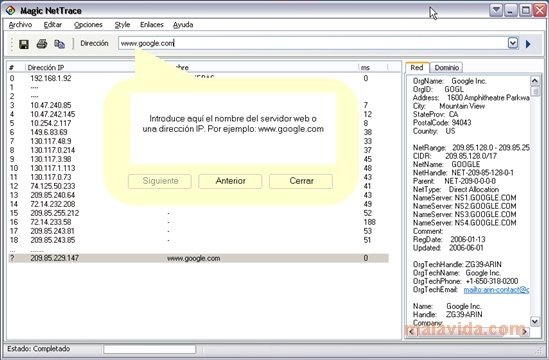Switch to the Red tab
This screenshot has height=360, width=549.
(417, 67)
